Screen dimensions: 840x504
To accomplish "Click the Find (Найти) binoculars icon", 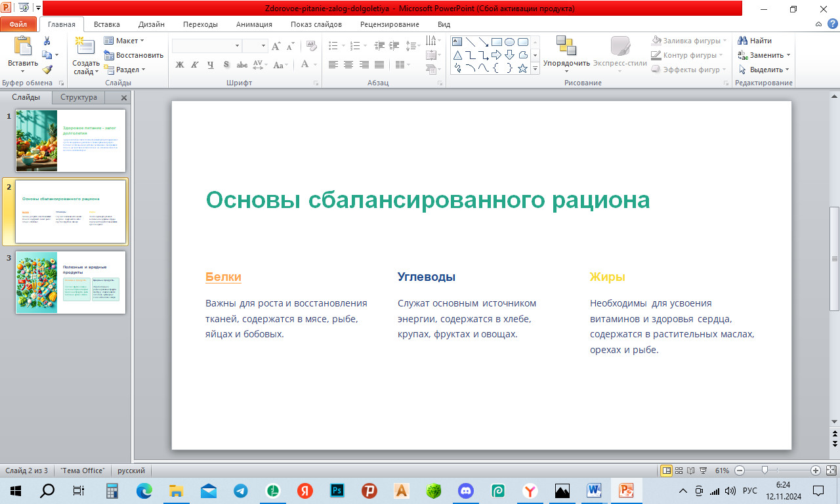I will (743, 41).
